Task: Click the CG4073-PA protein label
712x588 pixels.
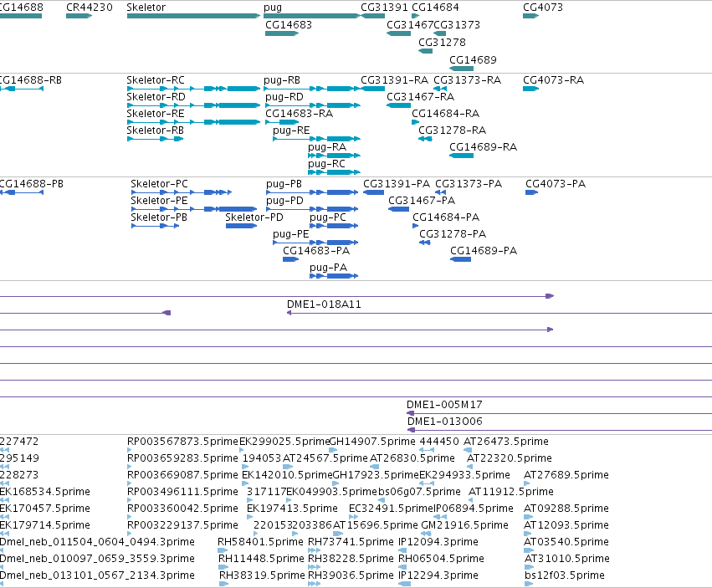Action: click(556, 184)
